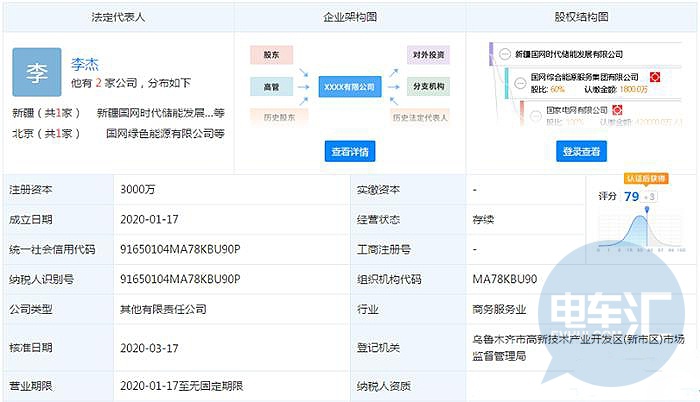
Task: Click the 登录查看 button
Action: 581,151
